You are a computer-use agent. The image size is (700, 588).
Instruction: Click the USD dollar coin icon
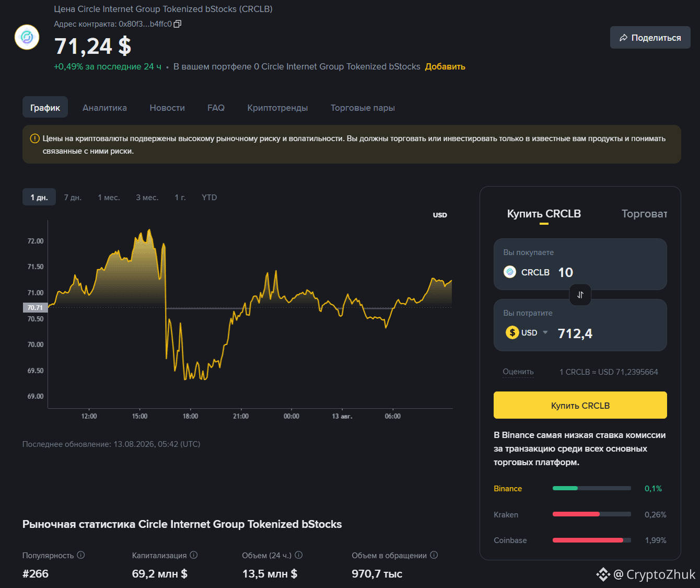[x=512, y=332]
